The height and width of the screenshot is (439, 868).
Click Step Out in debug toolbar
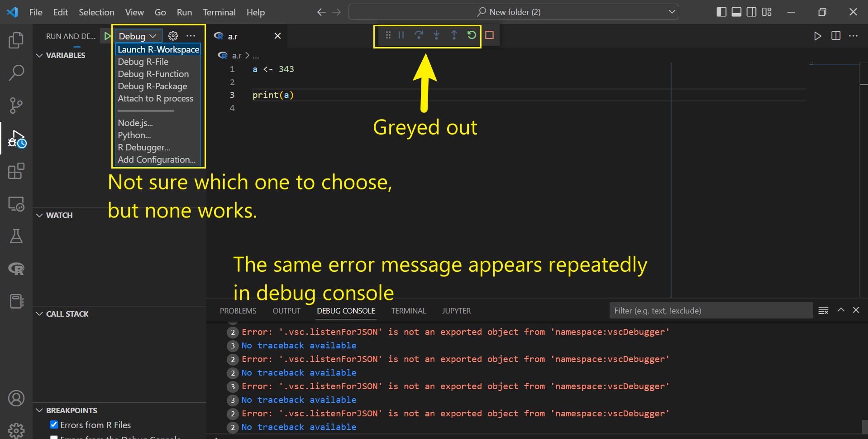(x=454, y=35)
